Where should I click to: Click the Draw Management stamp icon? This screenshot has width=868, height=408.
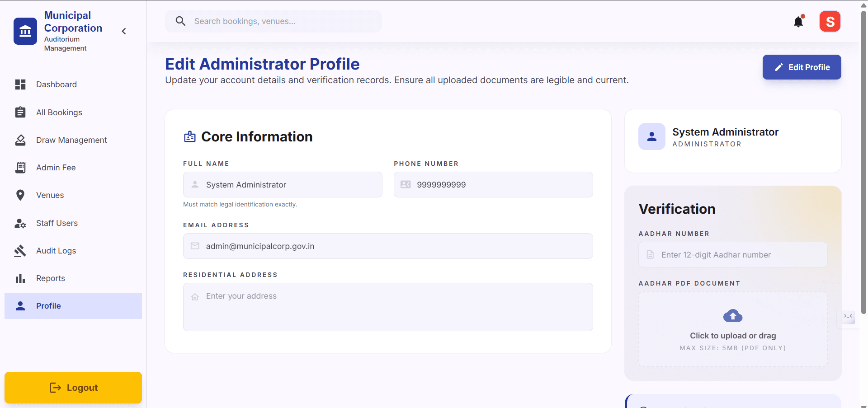[x=20, y=140]
